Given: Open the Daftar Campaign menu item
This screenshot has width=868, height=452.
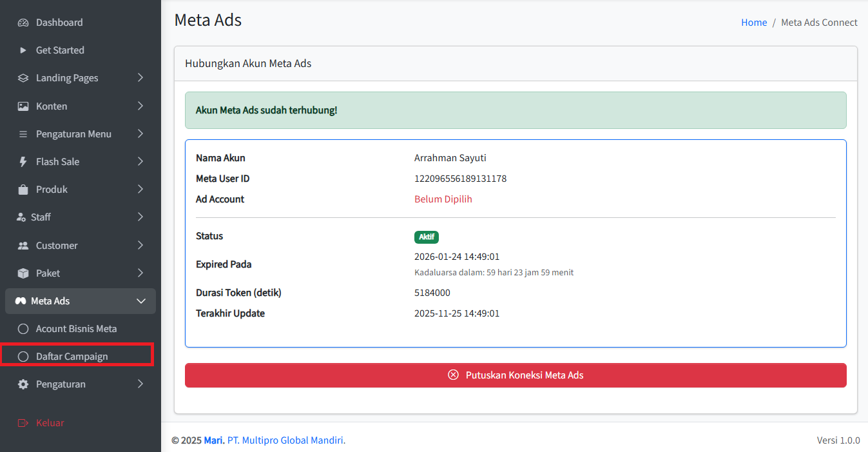Looking at the screenshot, I should click(x=72, y=357).
